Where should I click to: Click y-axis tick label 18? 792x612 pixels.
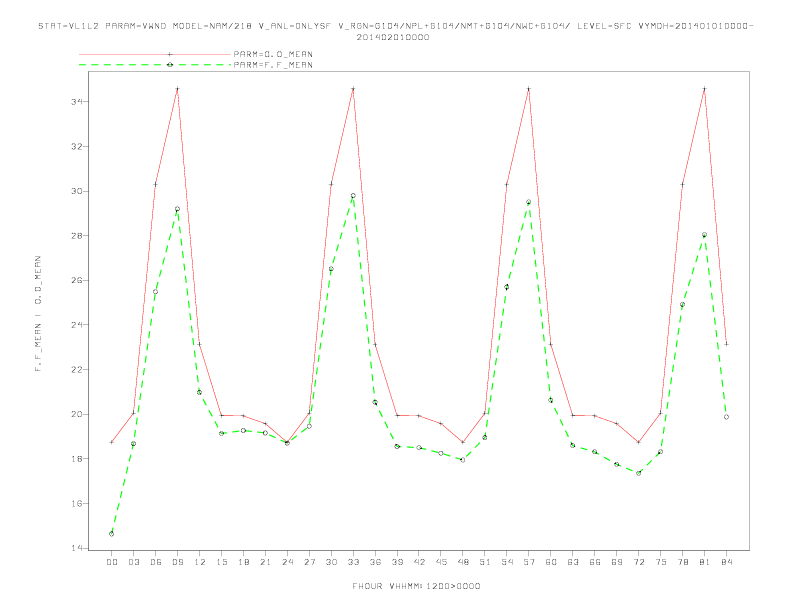point(76,458)
